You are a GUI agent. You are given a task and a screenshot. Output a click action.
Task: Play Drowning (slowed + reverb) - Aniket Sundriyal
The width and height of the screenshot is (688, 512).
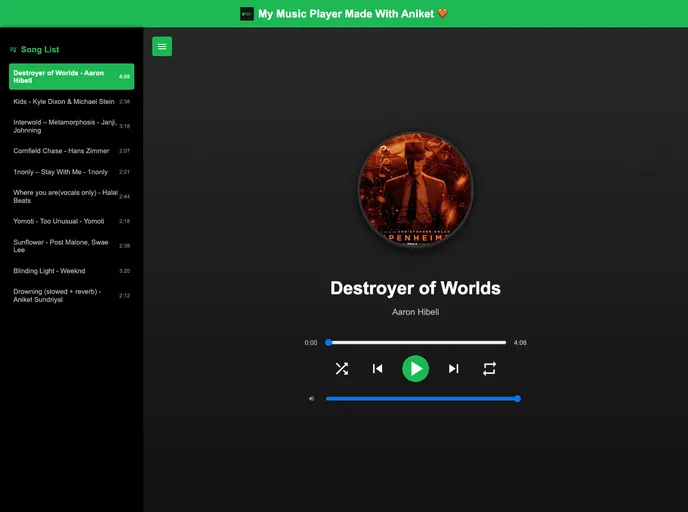[72, 295]
